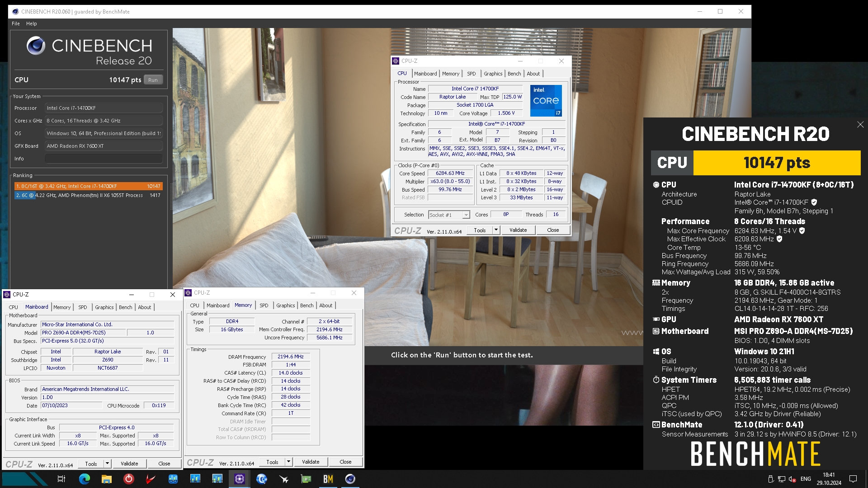The image size is (868, 488).
Task: Select ranking row for Intel Core i7-14700KF
Action: 88,186
